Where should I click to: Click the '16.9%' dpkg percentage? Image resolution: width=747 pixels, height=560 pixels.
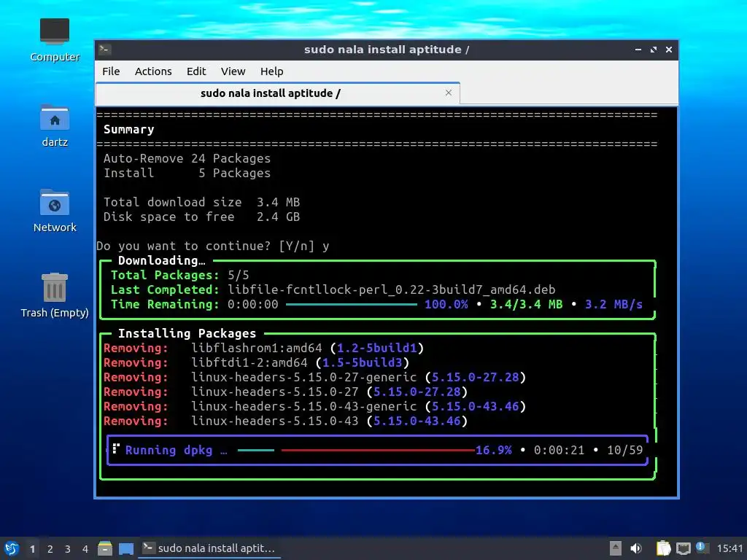point(494,450)
